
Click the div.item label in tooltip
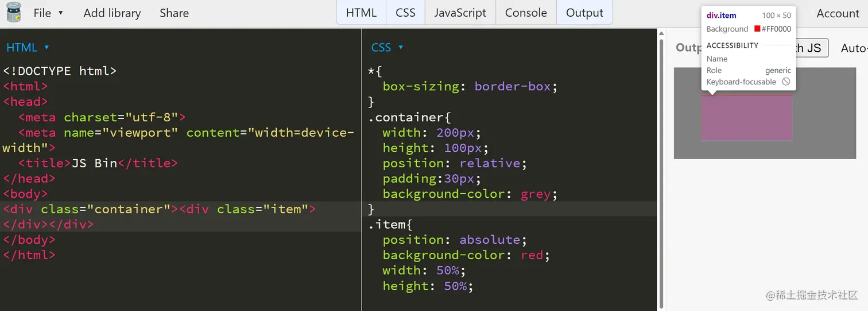721,16
